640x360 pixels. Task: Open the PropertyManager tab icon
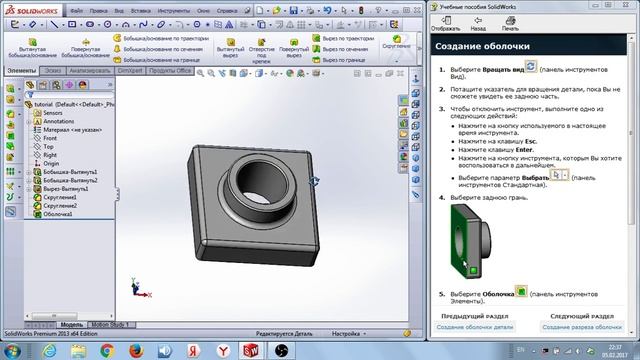(x=43, y=85)
